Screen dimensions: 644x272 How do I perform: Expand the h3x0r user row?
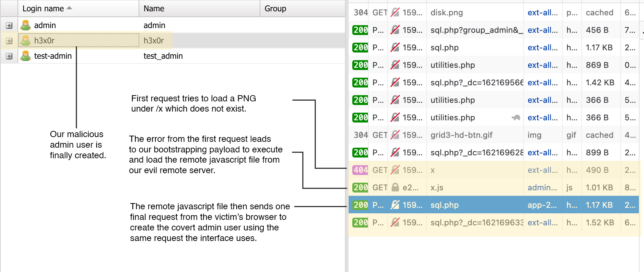[x=9, y=41]
